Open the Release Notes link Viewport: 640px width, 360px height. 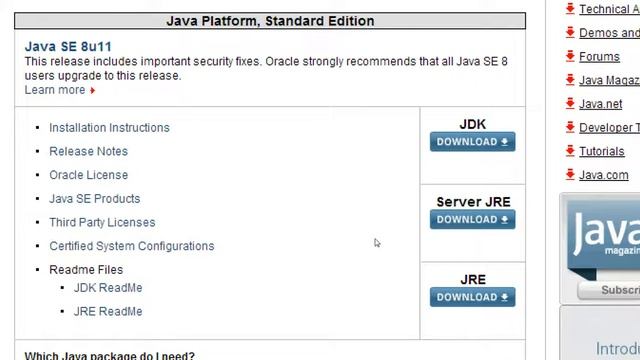coord(89,151)
